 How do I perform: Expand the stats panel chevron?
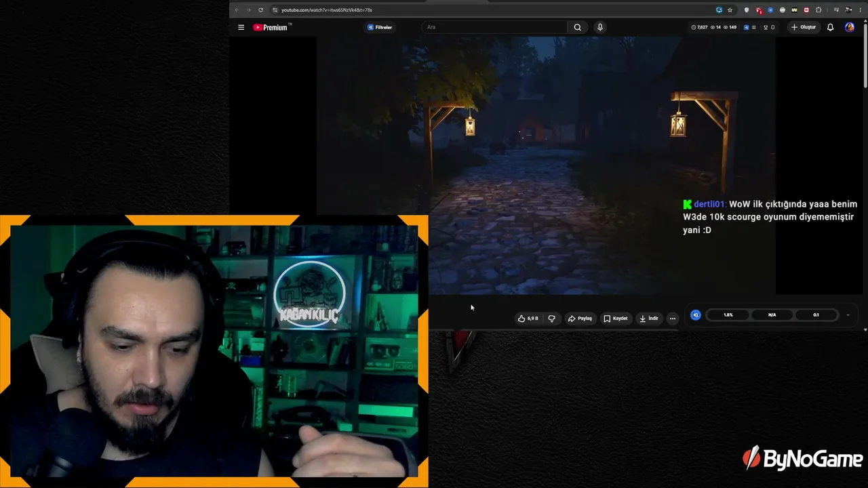(848, 315)
